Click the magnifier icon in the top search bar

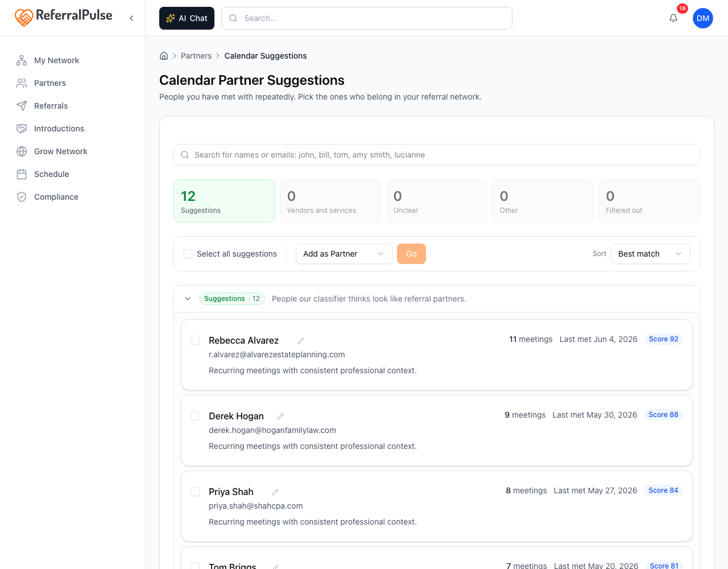[x=233, y=18]
